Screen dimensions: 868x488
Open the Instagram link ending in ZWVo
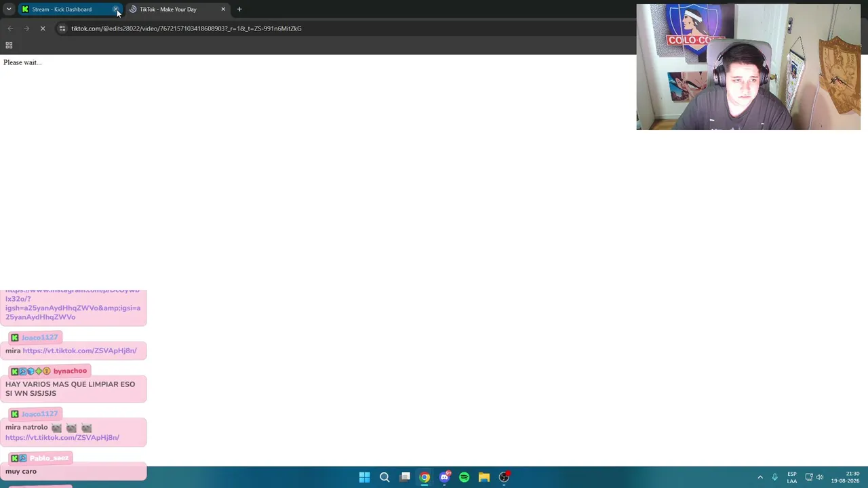73,304
